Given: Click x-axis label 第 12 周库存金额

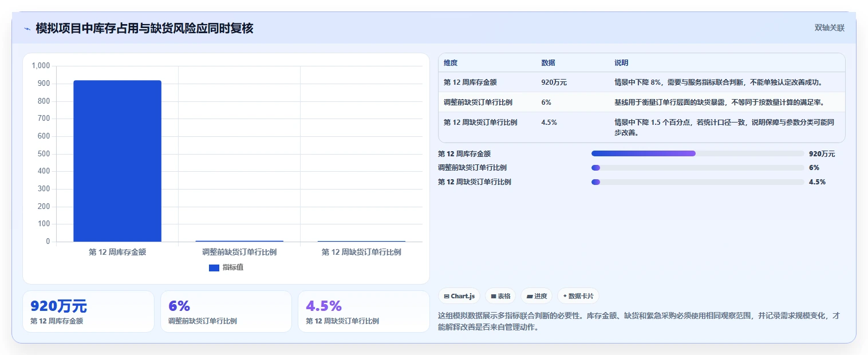Looking at the screenshot, I should click(117, 252).
